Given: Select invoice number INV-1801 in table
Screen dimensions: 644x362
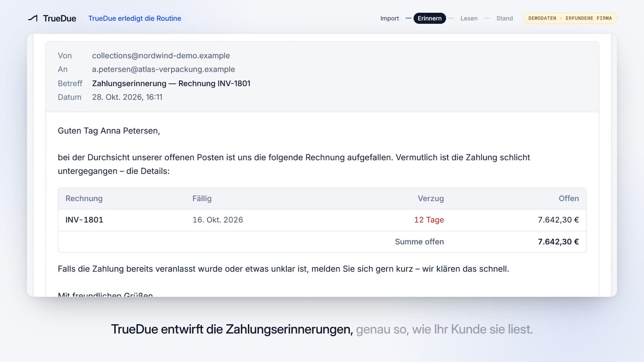Looking at the screenshot, I should [84, 220].
